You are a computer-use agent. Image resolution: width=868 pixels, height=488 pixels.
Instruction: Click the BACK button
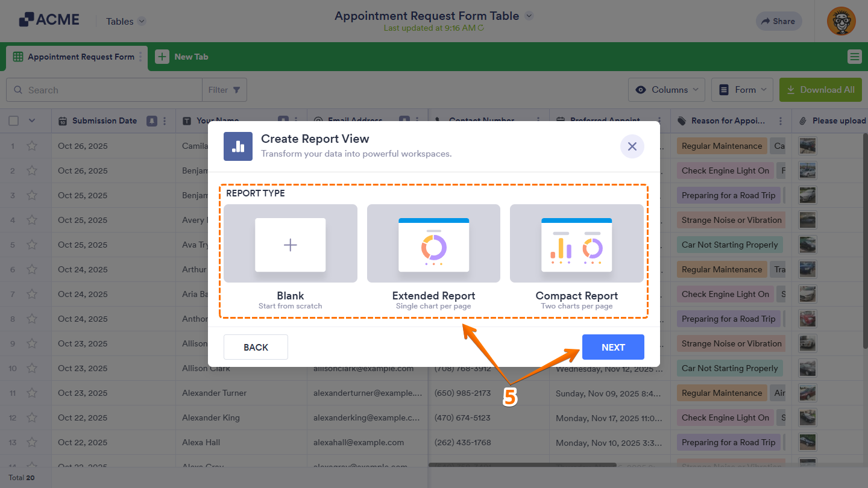point(256,347)
